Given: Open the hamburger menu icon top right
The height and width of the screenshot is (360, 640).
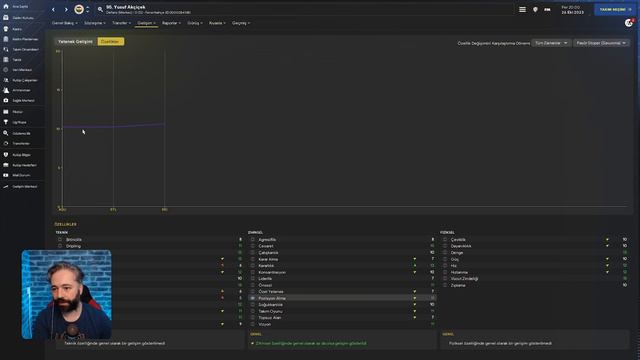Looking at the screenshot, I should 522,9.
